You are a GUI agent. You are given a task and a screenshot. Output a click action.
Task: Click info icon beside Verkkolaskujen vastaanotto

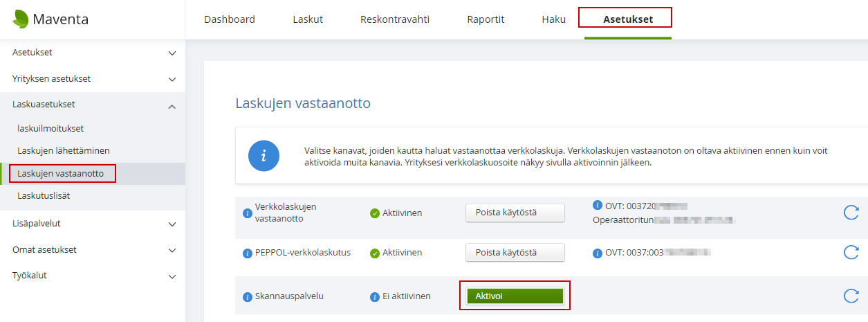click(247, 213)
